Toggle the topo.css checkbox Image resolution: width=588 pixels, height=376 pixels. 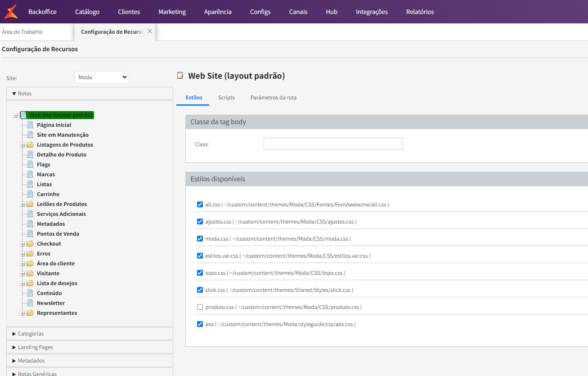pos(200,273)
